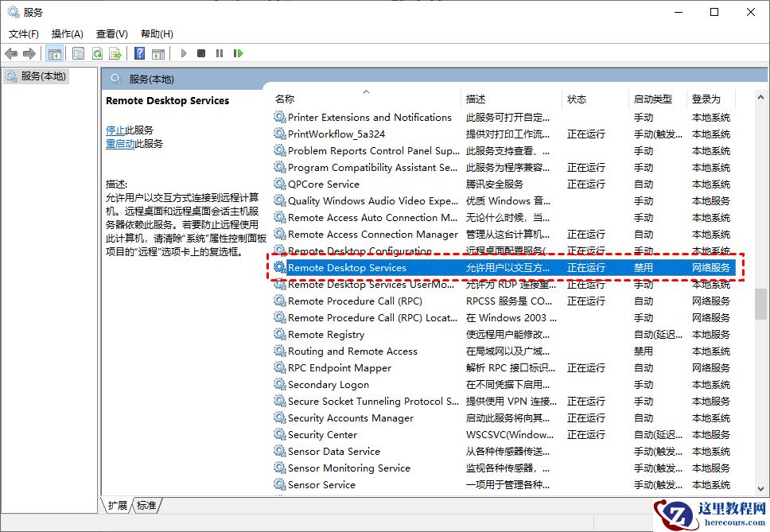Toggle the console tree panel icon
770x532 pixels.
pyautogui.click(x=54, y=53)
